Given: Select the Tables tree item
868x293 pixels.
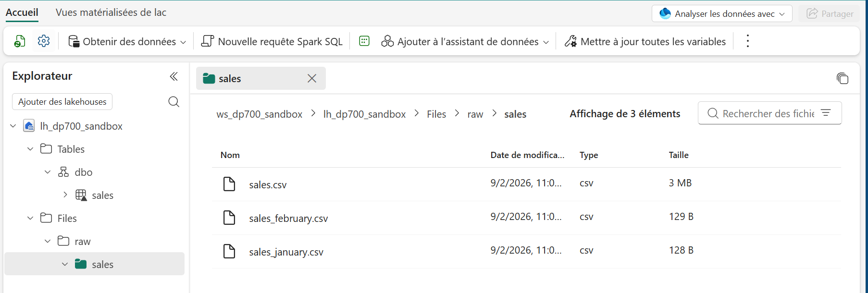Looking at the screenshot, I should [71, 149].
